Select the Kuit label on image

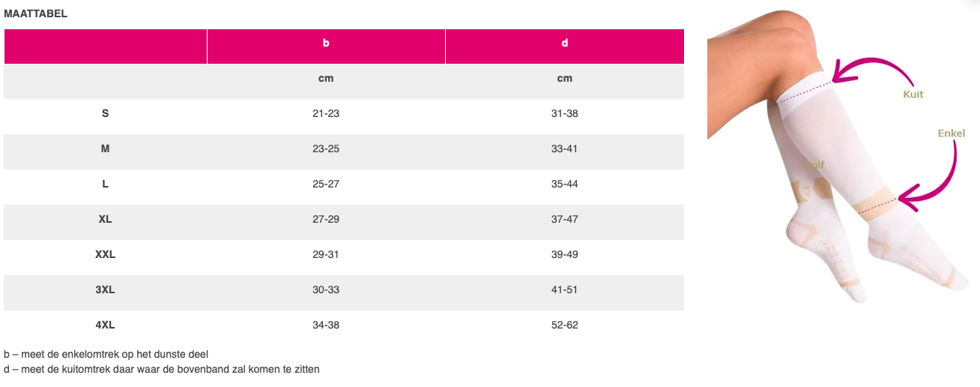coord(913,94)
